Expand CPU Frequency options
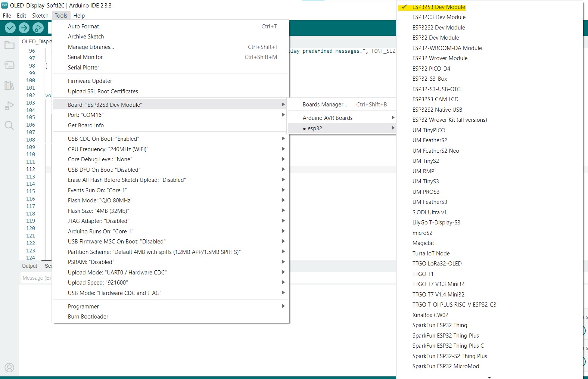The width and height of the screenshot is (588, 379). [x=170, y=149]
